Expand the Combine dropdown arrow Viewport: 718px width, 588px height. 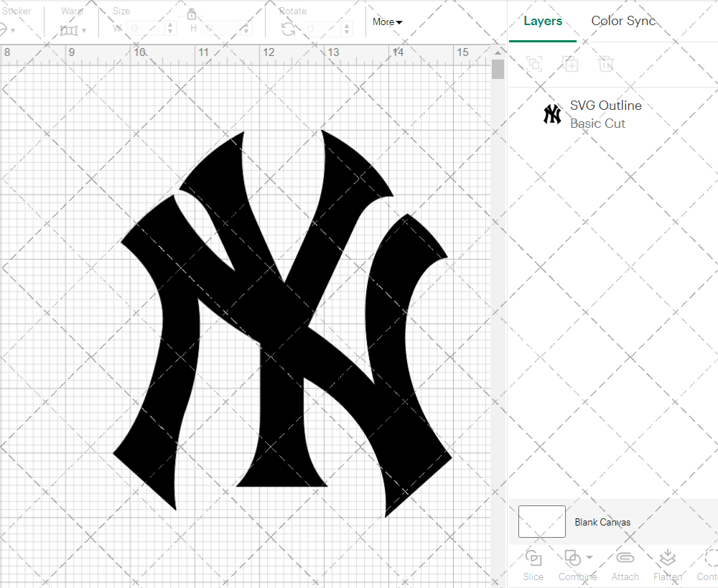pyautogui.click(x=589, y=557)
